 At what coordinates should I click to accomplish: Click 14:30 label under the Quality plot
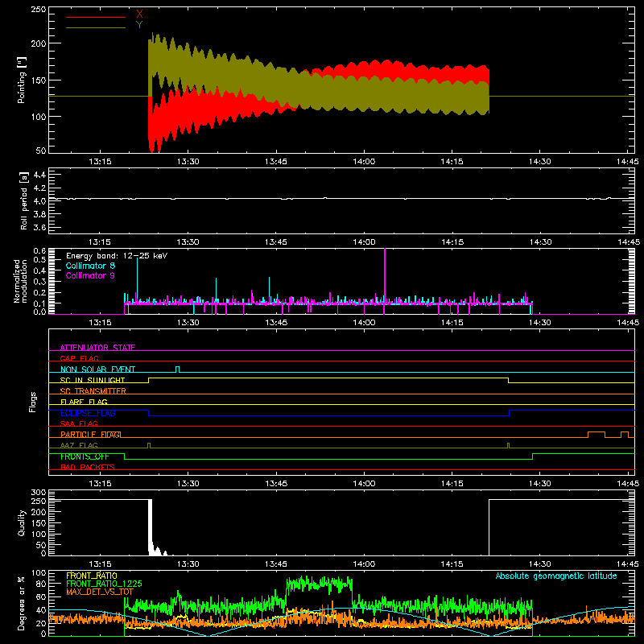(x=539, y=564)
